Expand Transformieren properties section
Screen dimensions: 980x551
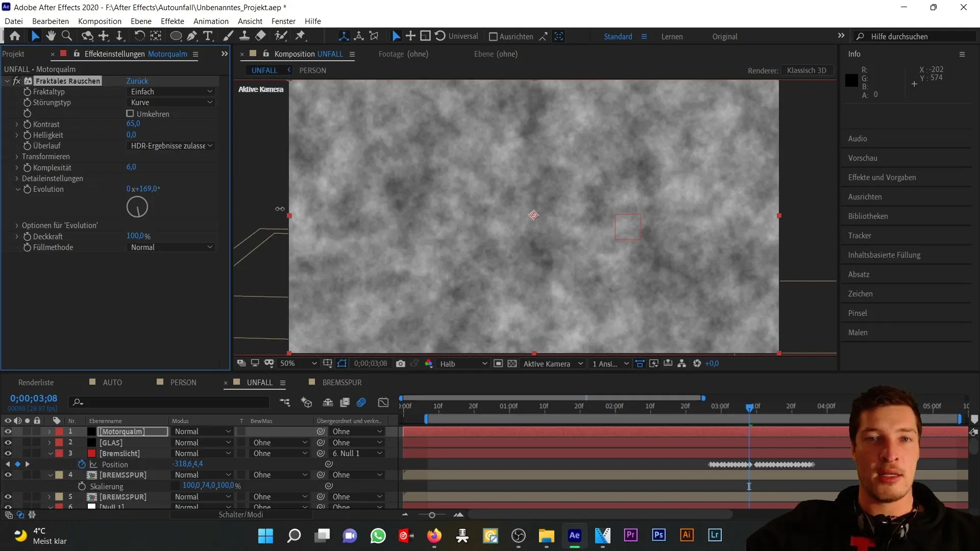click(x=16, y=156)
